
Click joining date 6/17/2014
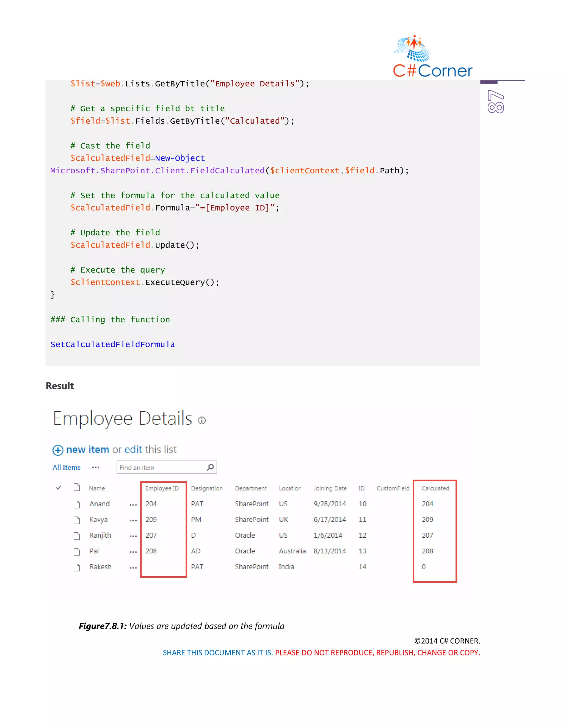pos(330,519)
